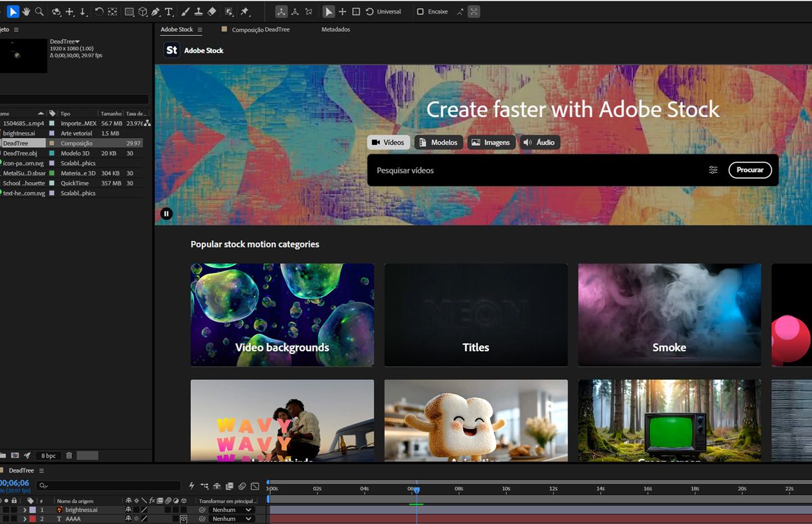This screenshot has height=524, width=812.
Task: Switch to the Adobe Stock tab
Action: (177, 30)
